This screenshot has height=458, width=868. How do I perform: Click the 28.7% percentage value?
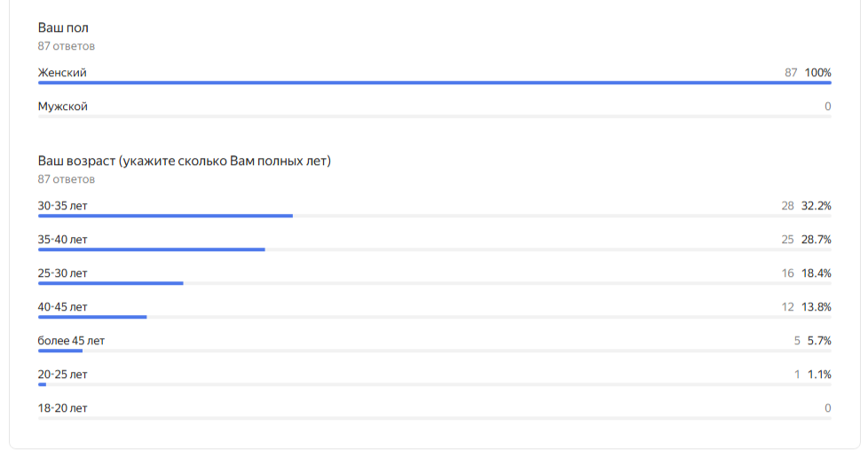point(816,240)
